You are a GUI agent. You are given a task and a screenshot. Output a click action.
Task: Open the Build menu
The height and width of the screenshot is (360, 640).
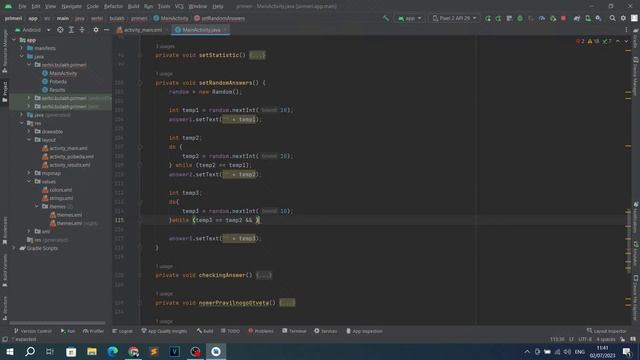pyautogui.click(x=133, y=7)
